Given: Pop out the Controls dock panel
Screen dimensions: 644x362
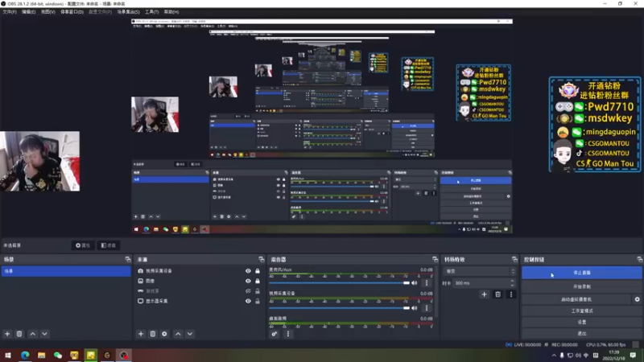Looking at the screenshot, I should 639,259.
